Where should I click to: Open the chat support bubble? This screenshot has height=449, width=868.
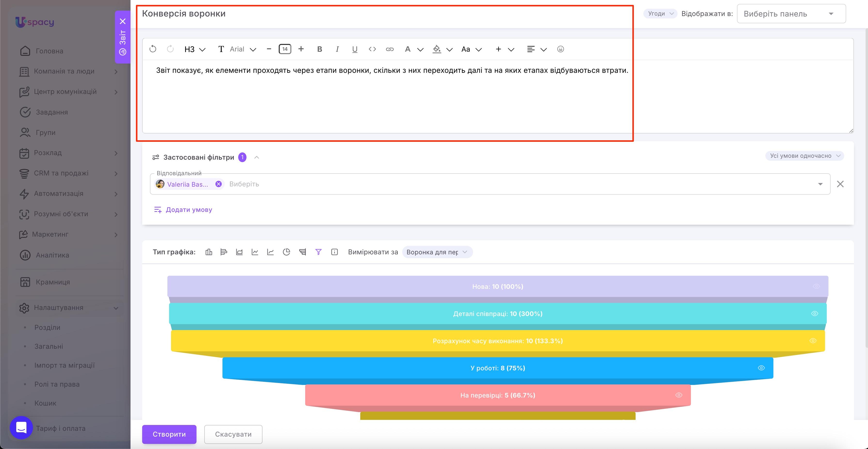21,428
